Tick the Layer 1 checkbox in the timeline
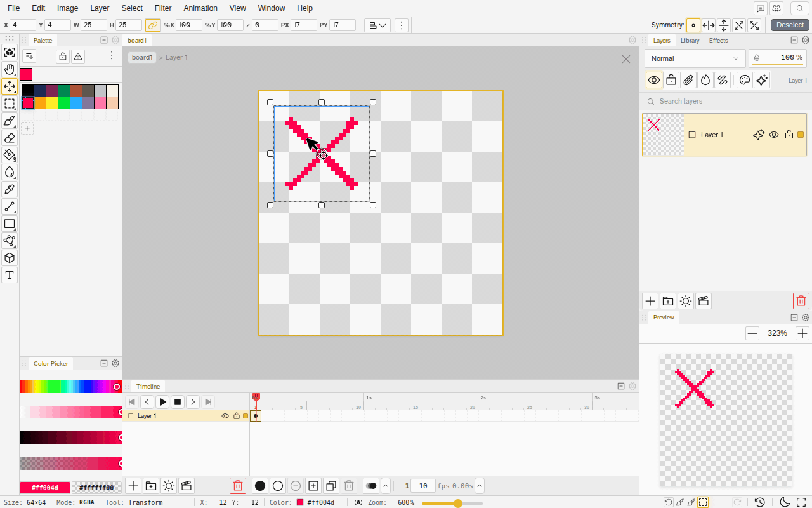Screen dimensions: 812x508 click(x=131, y=416)
